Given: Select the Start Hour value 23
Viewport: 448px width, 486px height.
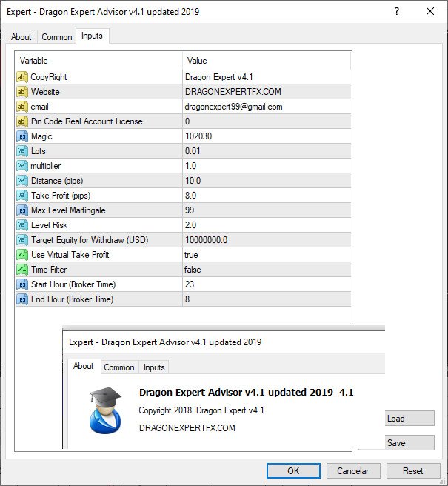Looking at the screenshot, I should 267,284.
